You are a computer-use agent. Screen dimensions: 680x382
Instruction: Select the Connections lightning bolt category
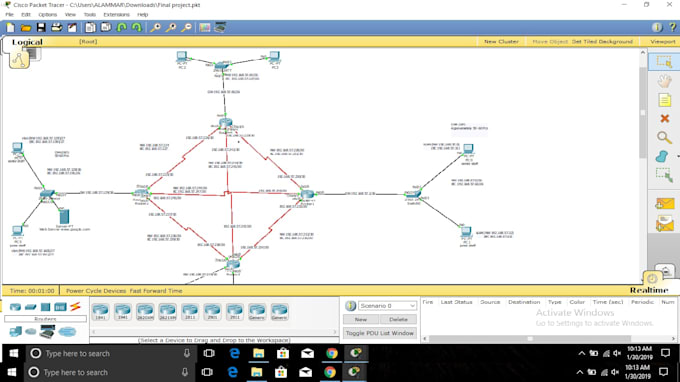click(x=75, y=307)
